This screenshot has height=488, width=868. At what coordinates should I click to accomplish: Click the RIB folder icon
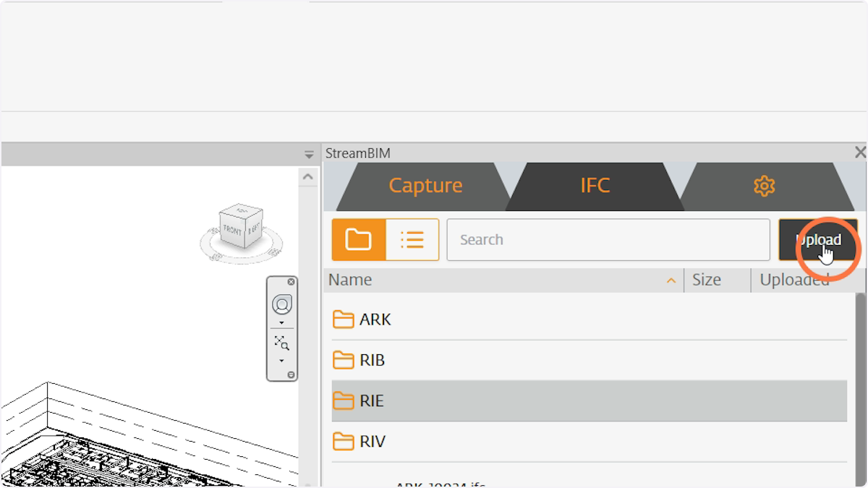click(x=344, y=360)
